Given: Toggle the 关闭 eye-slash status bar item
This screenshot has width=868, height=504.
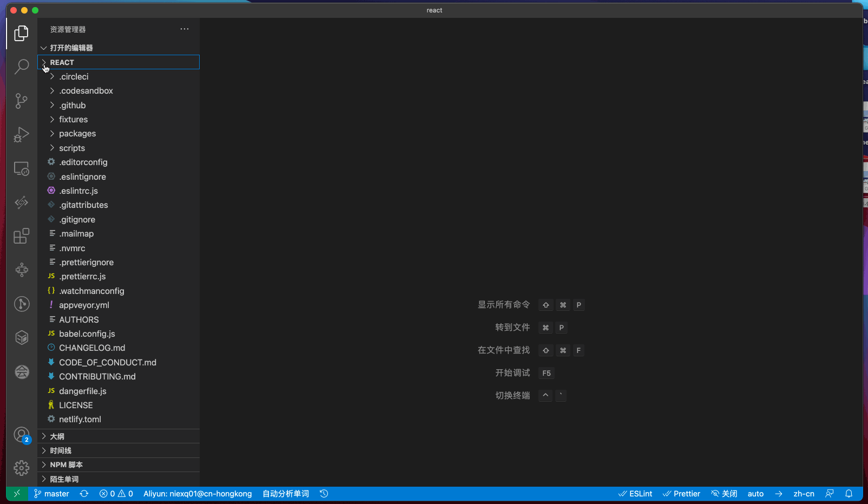Looking at the screenshot, I should 724,494.
